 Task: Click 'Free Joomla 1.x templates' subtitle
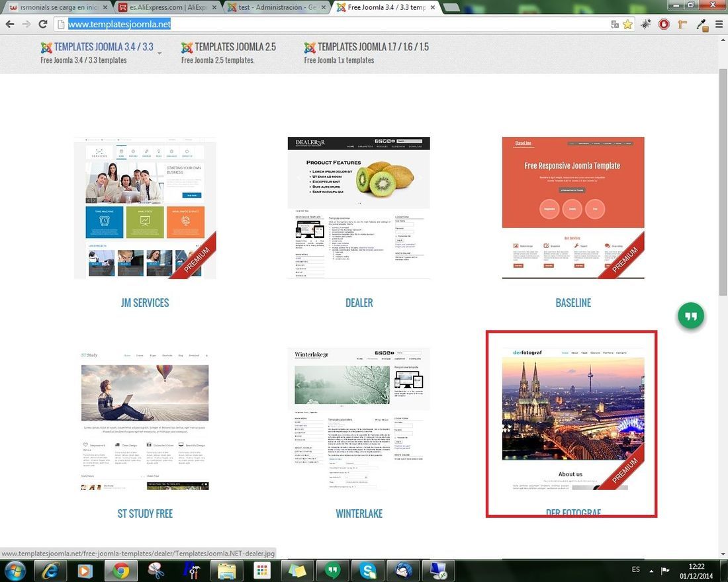[x=339, y=60]
